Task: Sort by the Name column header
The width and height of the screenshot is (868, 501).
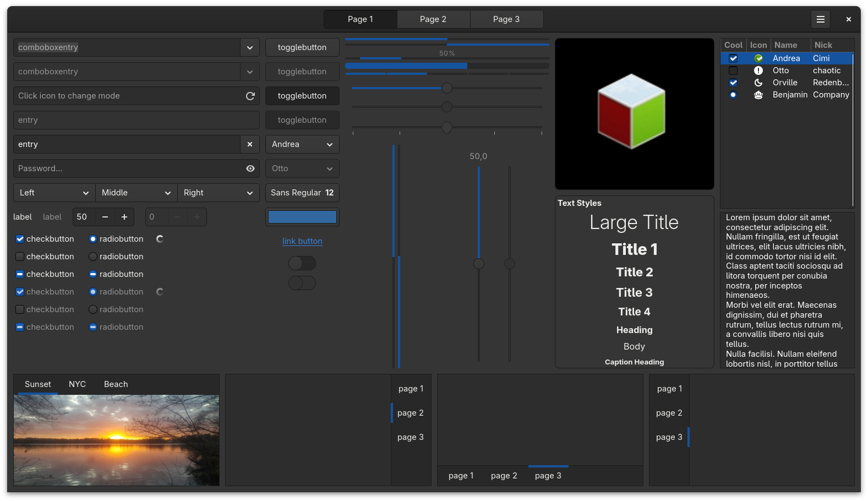Action: coord(790,45)
